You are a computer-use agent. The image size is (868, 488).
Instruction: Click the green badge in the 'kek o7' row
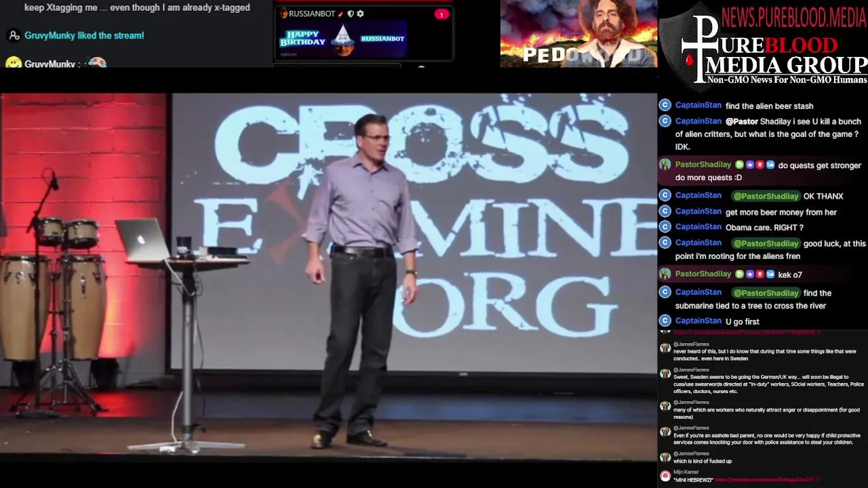[740, 274]
